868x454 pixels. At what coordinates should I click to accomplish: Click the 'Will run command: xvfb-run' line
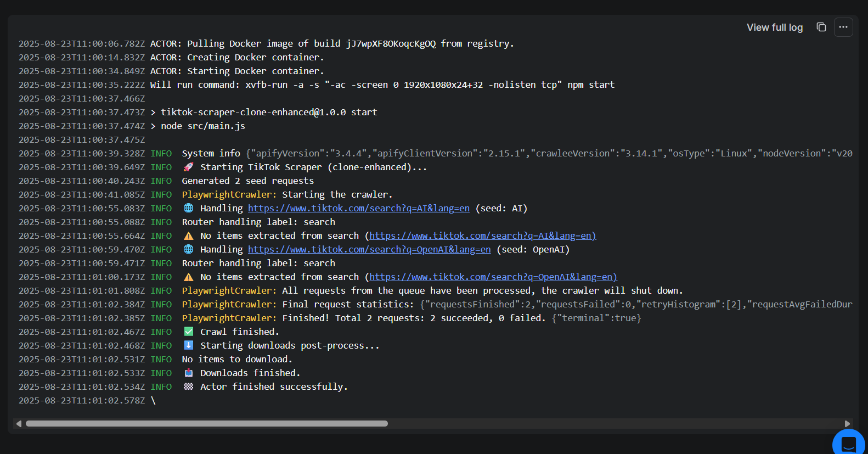coord(382,85)
